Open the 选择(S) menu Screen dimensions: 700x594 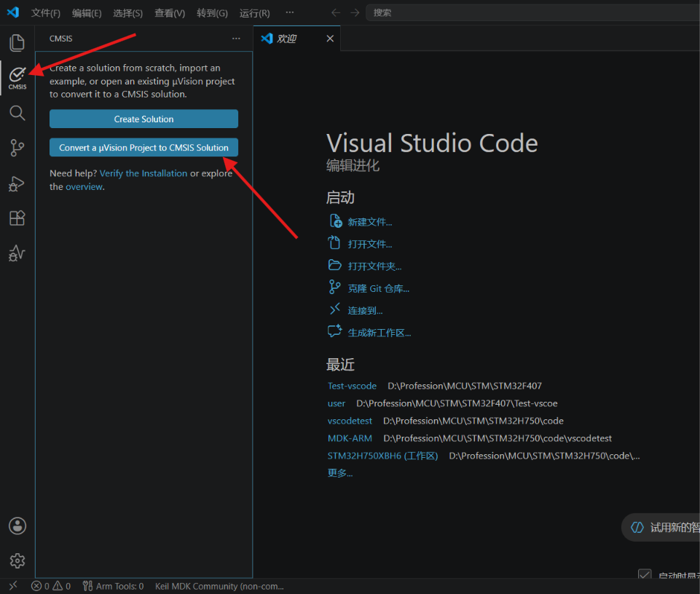[127, 13]
